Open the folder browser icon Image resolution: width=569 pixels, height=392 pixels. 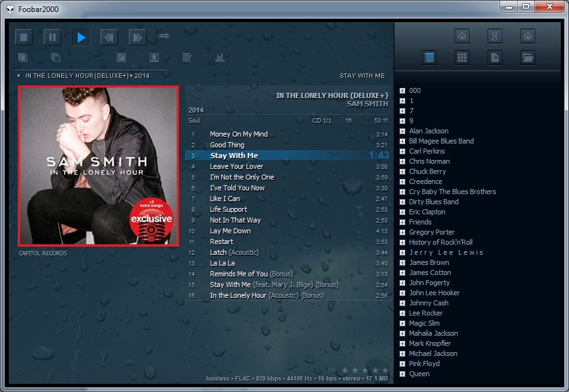[x=528, y=58]
